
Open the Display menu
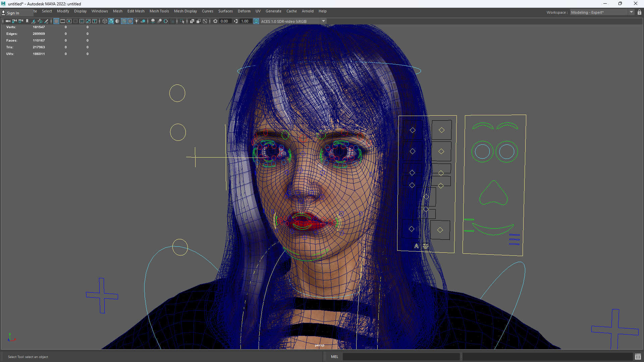point(80,11)
